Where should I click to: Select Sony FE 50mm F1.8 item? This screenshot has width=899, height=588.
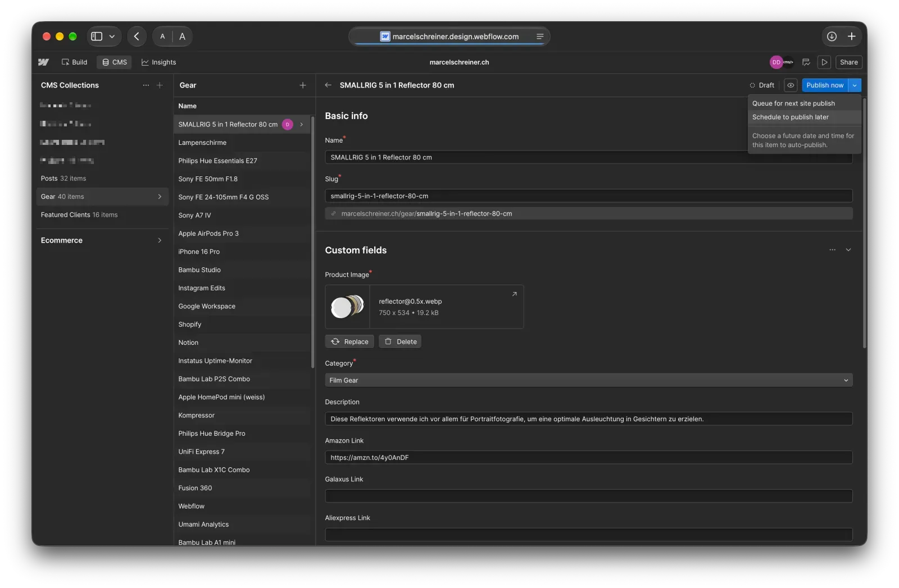pyautogui.click(x=242, y=179)
